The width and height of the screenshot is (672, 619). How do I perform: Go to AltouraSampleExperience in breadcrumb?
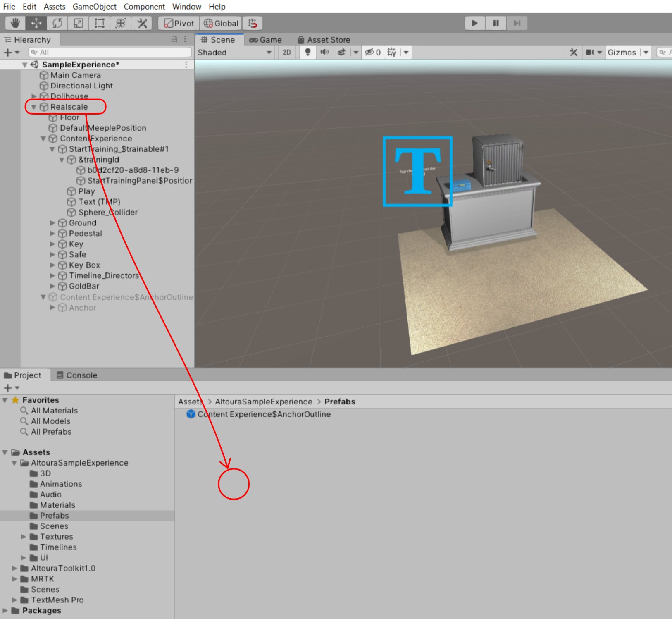(x=264, y=402)
